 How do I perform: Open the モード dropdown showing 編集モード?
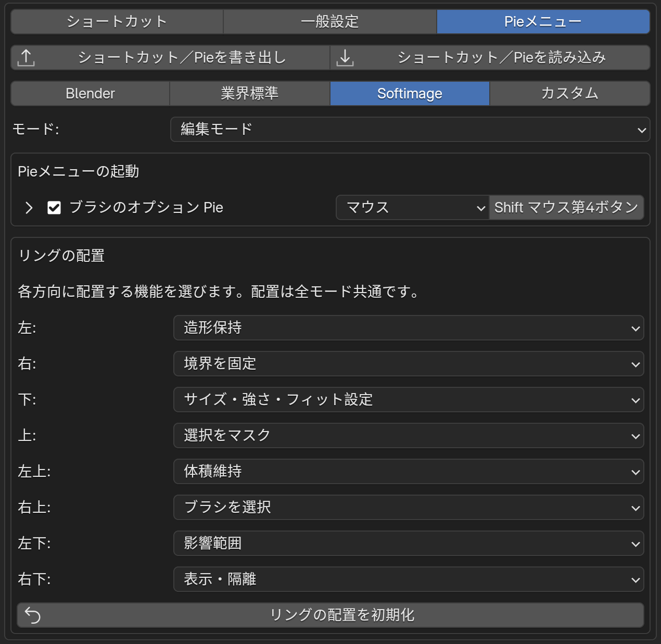pyautogui.click(x=410, y=129)
